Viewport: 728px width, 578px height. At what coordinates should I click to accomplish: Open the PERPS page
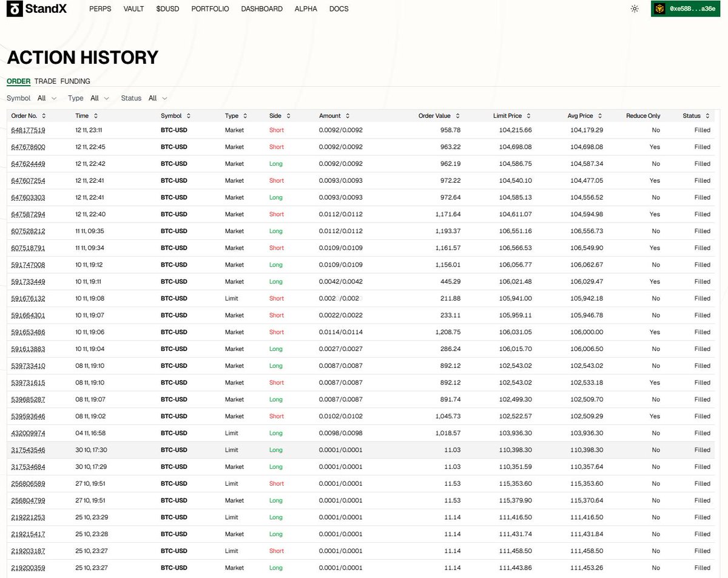pos(100,9)
